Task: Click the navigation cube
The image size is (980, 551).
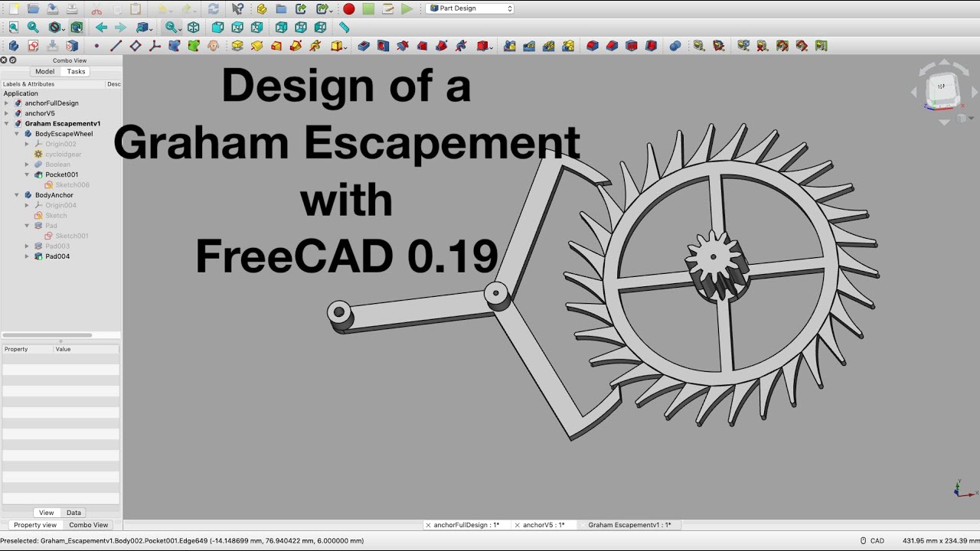Action: (x=942, y=90)
